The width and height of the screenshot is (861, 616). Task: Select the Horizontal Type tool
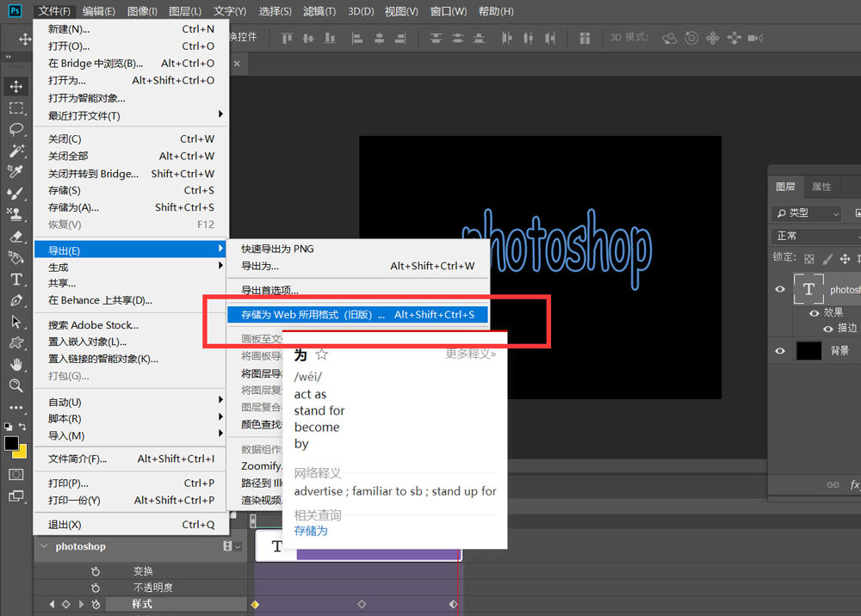click(15, 280)
